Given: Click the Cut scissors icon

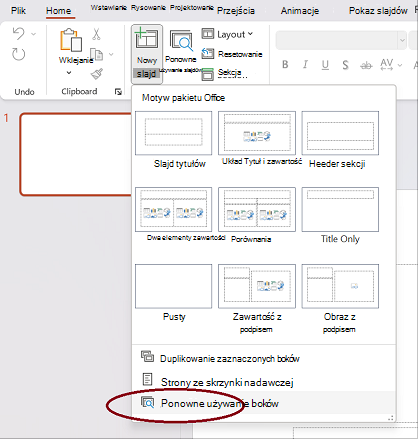Looking at the screenshot, I should click(96, 34).
